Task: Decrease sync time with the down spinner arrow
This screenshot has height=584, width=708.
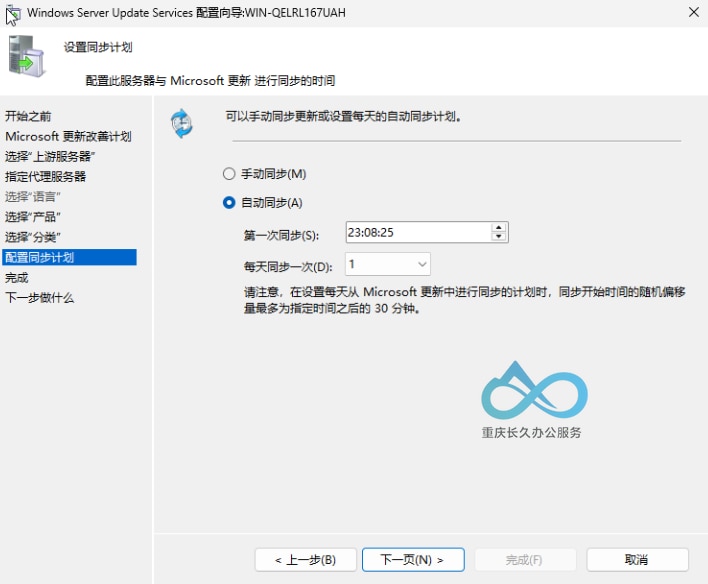Action: pos(498,237)
